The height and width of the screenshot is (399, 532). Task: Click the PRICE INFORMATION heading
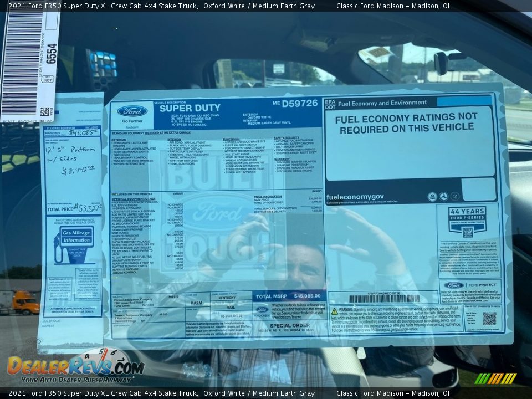268,196
